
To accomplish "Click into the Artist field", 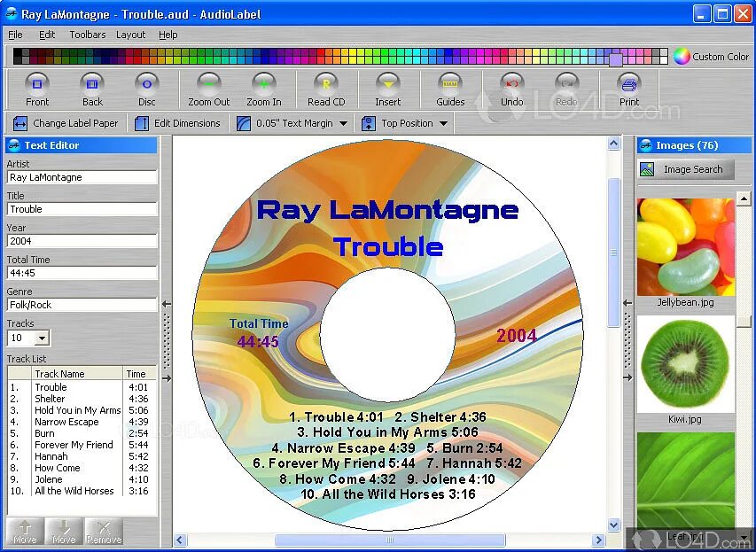I will 82,177.
